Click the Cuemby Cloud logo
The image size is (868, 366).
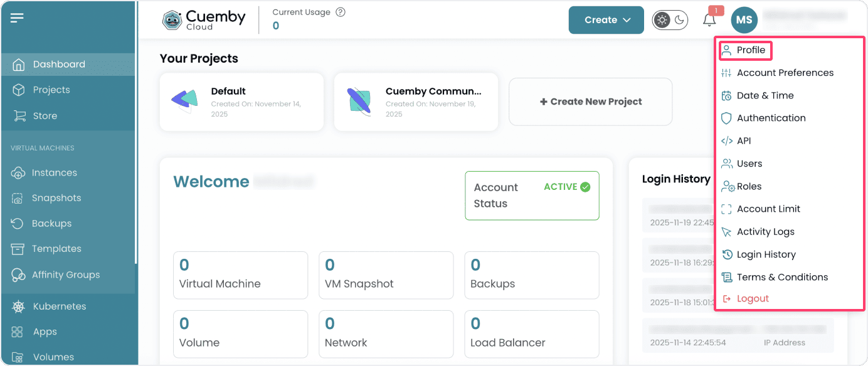pyautogui.click(x=204, y=20)
